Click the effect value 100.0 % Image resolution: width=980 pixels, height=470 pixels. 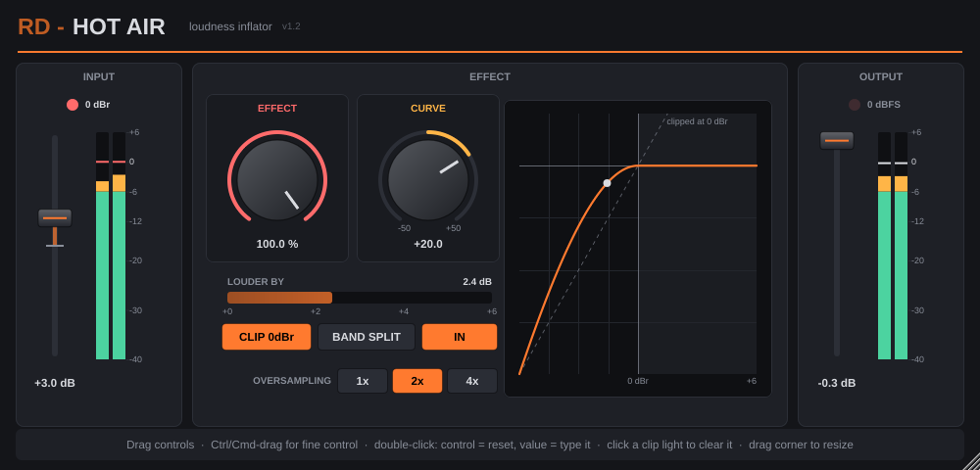(x=277, y=244)
